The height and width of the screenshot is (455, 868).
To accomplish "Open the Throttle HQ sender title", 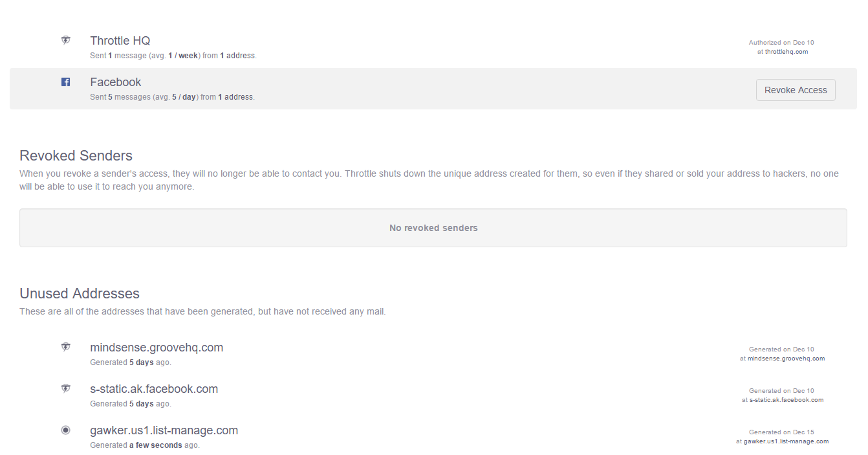I will [120, 41].
